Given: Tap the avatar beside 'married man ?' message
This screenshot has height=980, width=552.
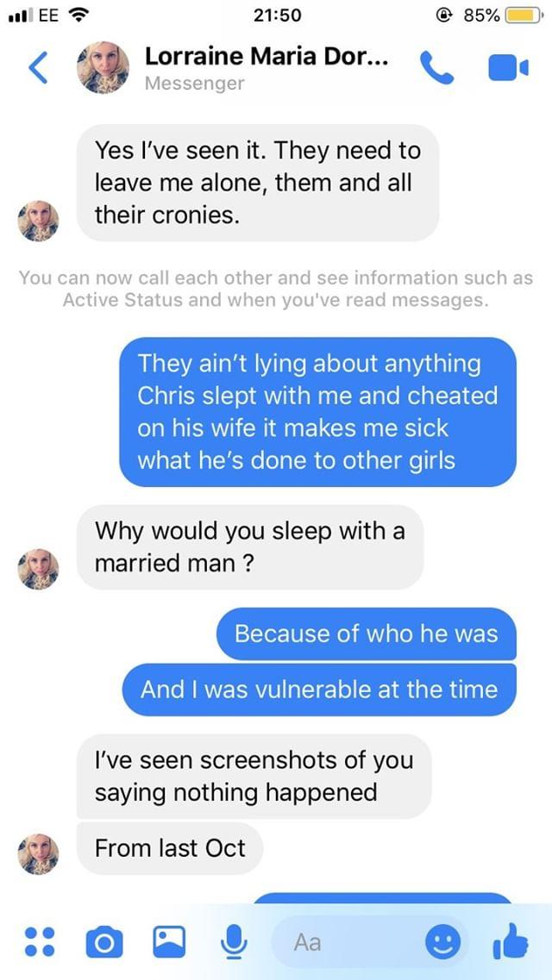Looking at the screenshot, I should tap(38, 570).
